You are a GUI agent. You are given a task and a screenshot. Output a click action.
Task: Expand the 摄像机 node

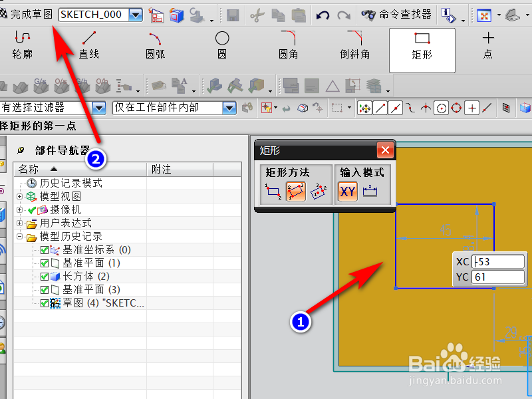[x=20, y=209]
